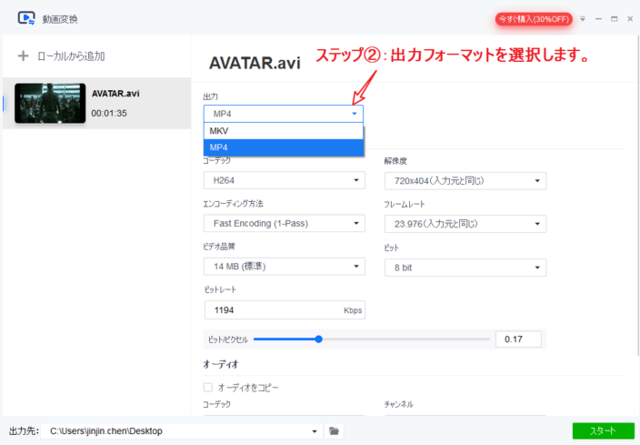The width and height of the screenshot is (640, 445).
Task: Click the ビット/ピクセル slider handle
Action: click(x=318, y=339)
